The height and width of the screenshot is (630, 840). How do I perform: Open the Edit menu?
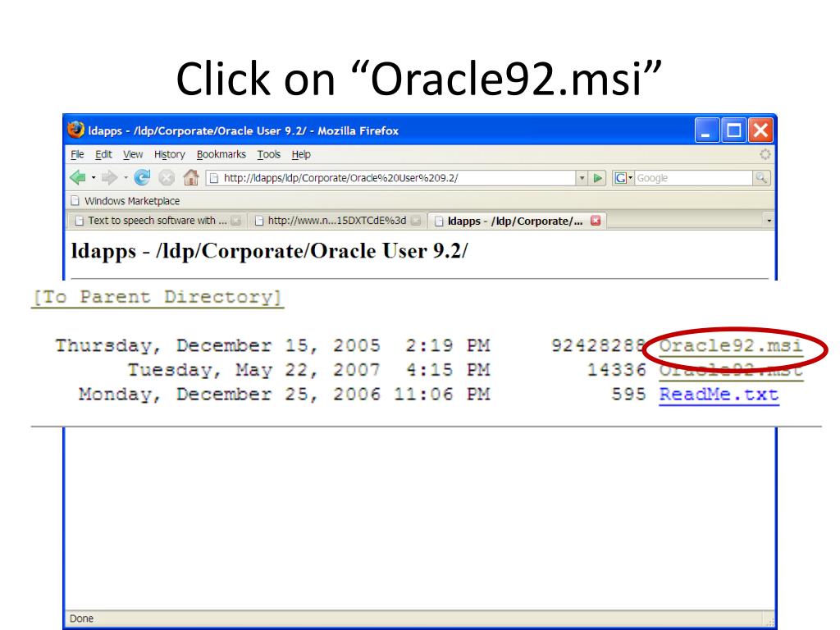point(103,154)
